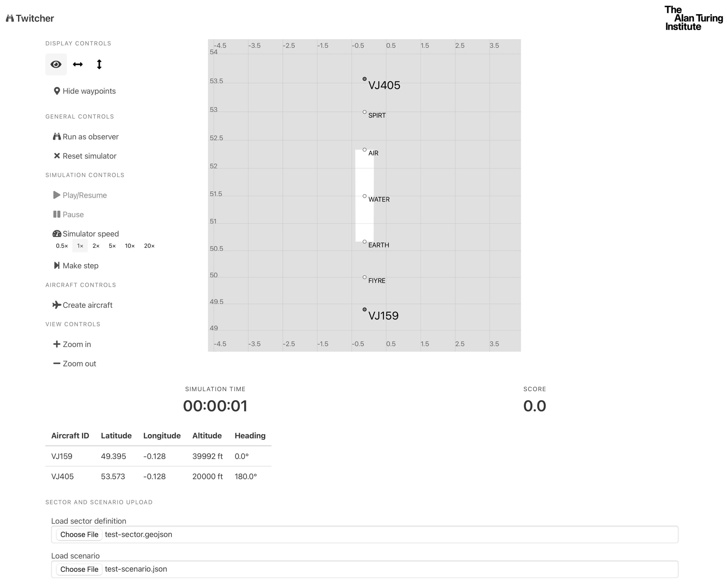Click the vertical resize display icon
Viewport: 727px width, 588px height.
point(99,64)
